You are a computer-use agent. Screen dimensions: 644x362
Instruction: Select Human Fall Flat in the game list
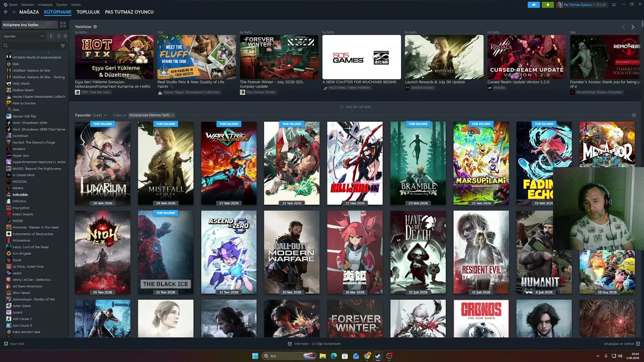click(x=24, y=116)
